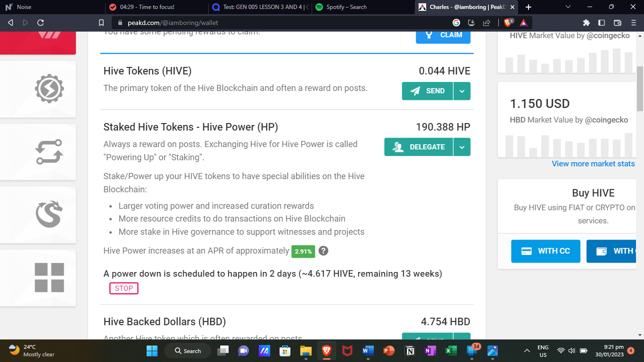This screenshot has height=362, width=644.
Task: Bookmark this page with the bookmark icon
Action: (x=101, y=22)
